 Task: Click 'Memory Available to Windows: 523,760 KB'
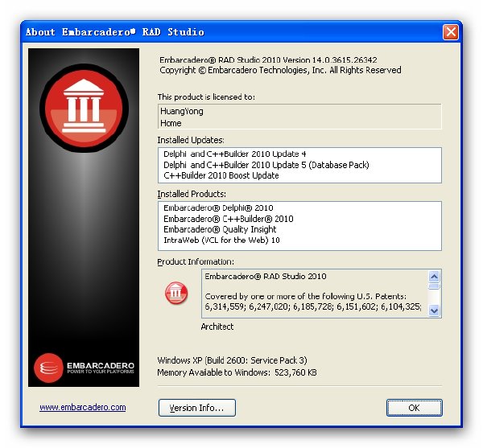click(x=237, y=372)
